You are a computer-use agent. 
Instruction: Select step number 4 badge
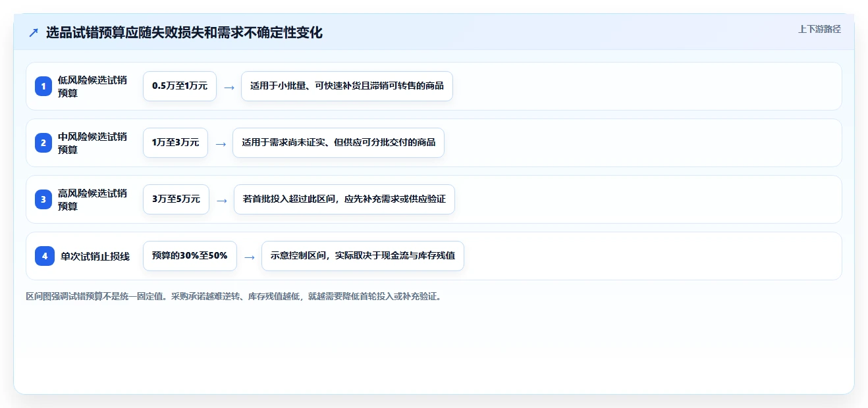(x=45, y=256)
